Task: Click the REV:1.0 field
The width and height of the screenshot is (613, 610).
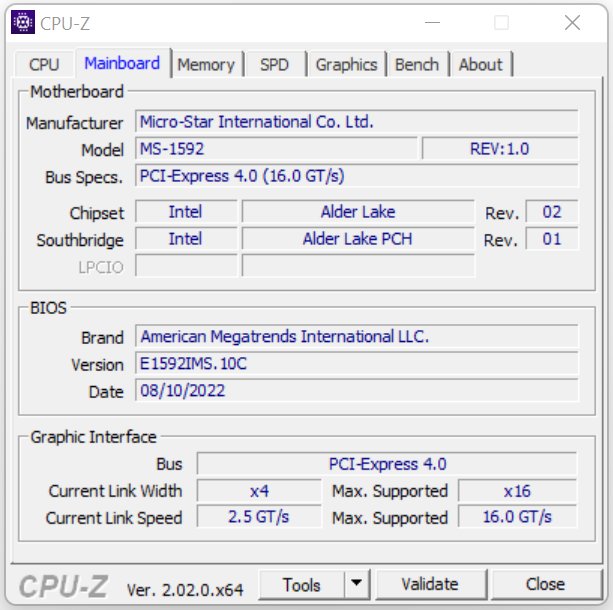Action: pos(500,149)
